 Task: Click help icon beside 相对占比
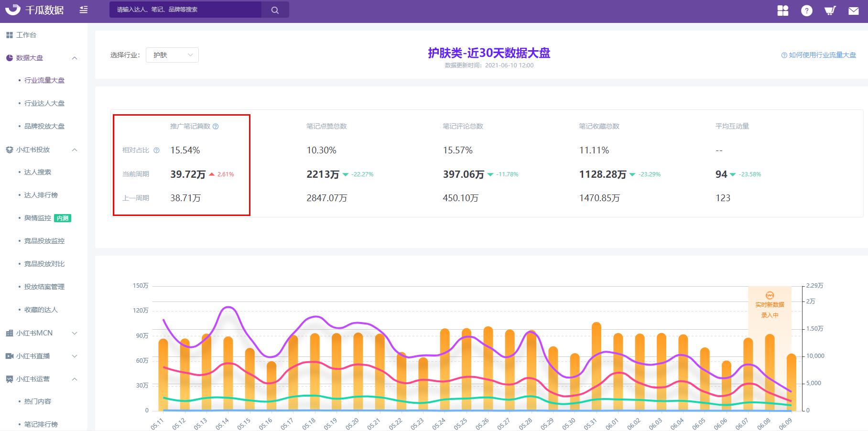[156, 151]
